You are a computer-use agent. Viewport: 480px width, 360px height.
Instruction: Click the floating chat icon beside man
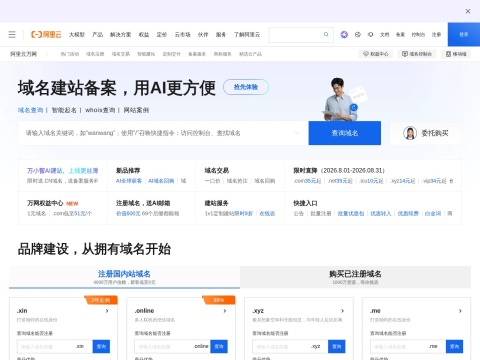(x=354, y=107)
